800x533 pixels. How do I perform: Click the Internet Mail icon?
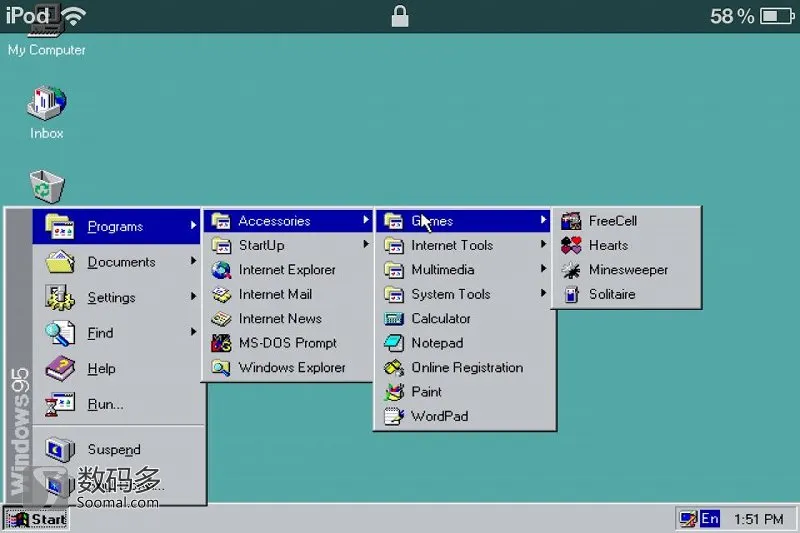221,294
